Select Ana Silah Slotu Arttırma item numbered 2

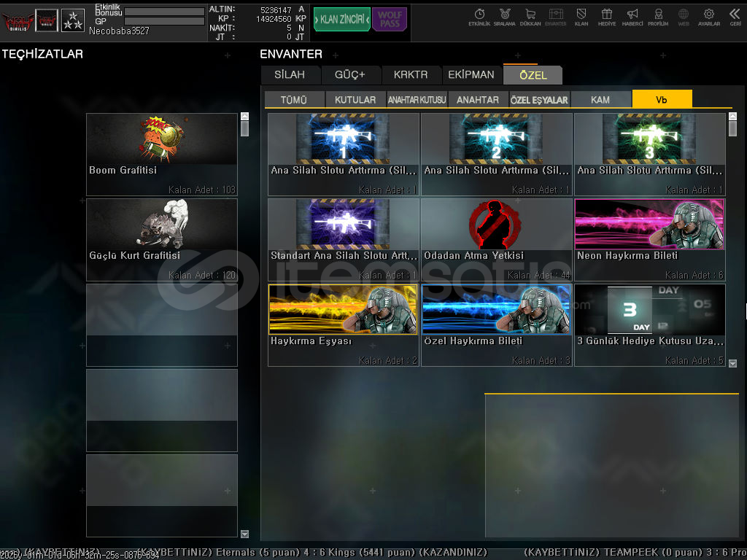(x=496, y=155)
